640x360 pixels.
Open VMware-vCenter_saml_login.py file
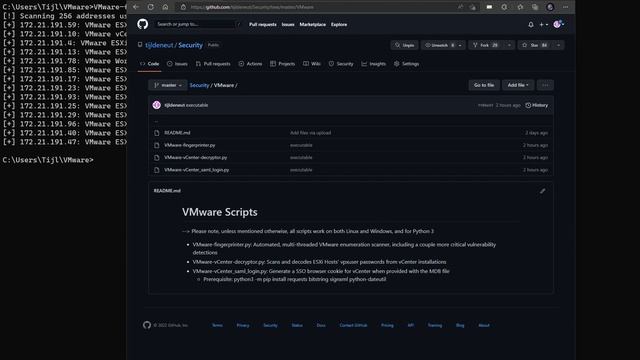click(x=197, y=170)
